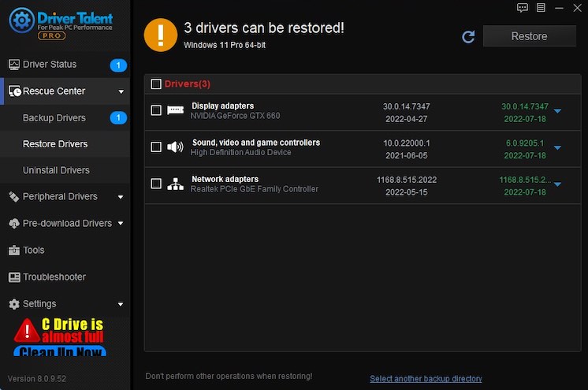Click the date 2022-04-27
The width and height of the screenshot is (588, 390).
click(x=407, y=119)
